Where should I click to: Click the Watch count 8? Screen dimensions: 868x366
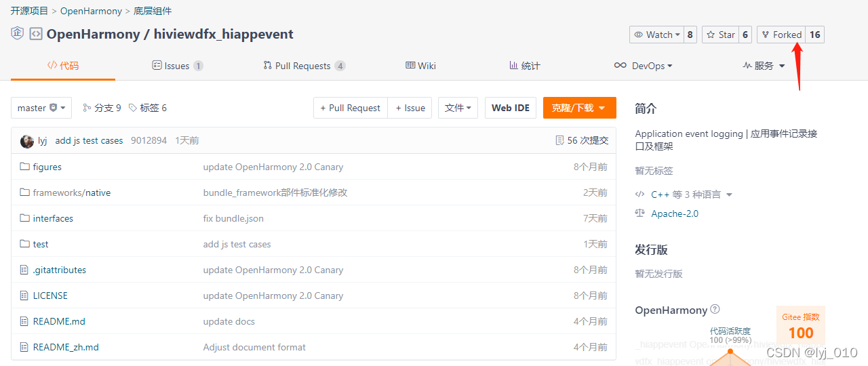[690, 35]
